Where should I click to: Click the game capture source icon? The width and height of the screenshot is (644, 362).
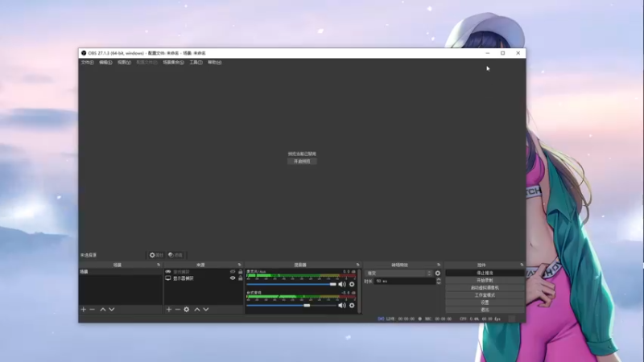[x=168, y=272]
